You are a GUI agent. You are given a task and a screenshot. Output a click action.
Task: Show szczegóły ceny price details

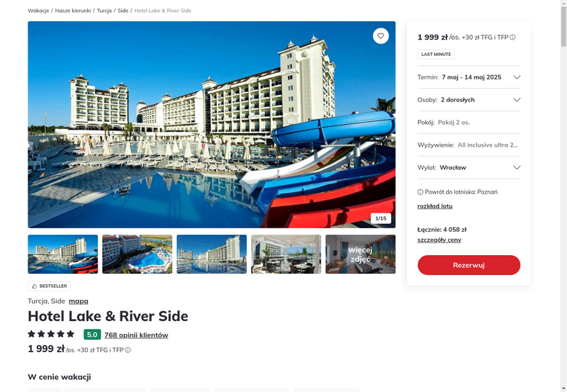click(x=439, y=240)
